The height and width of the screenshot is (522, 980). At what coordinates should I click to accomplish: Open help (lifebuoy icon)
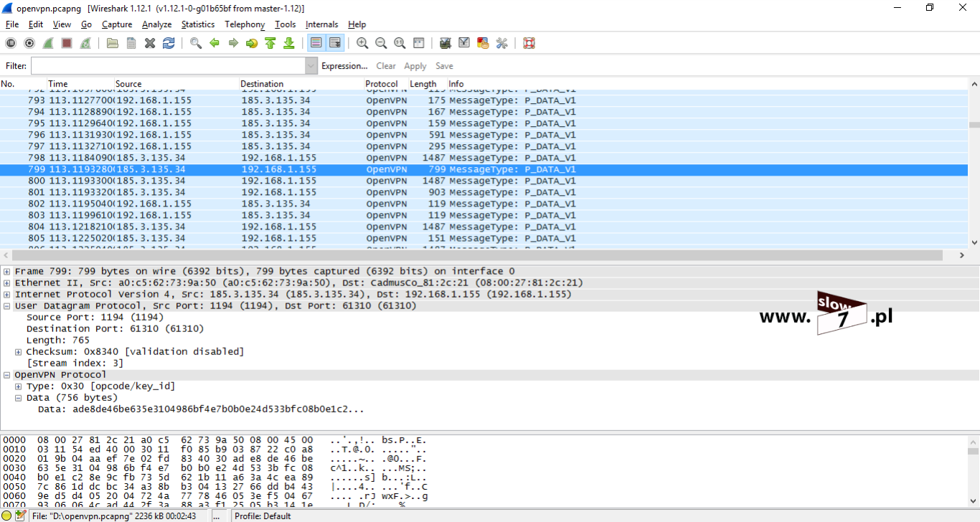pos(529,43)
